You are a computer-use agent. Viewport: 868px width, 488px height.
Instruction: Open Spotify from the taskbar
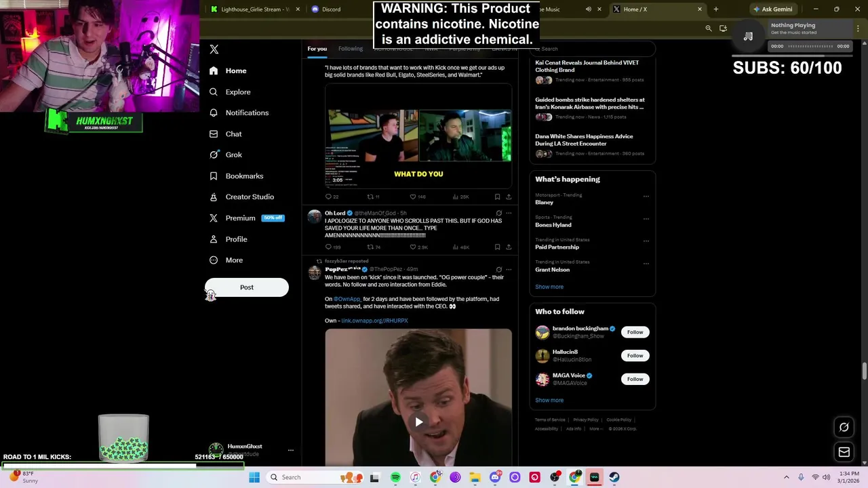click(x=395, y=477)
